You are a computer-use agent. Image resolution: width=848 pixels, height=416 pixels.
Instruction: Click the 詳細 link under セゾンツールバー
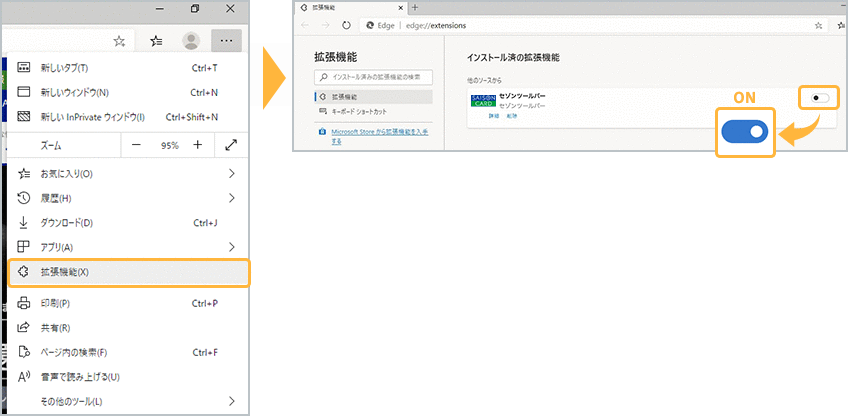[493, 117]
